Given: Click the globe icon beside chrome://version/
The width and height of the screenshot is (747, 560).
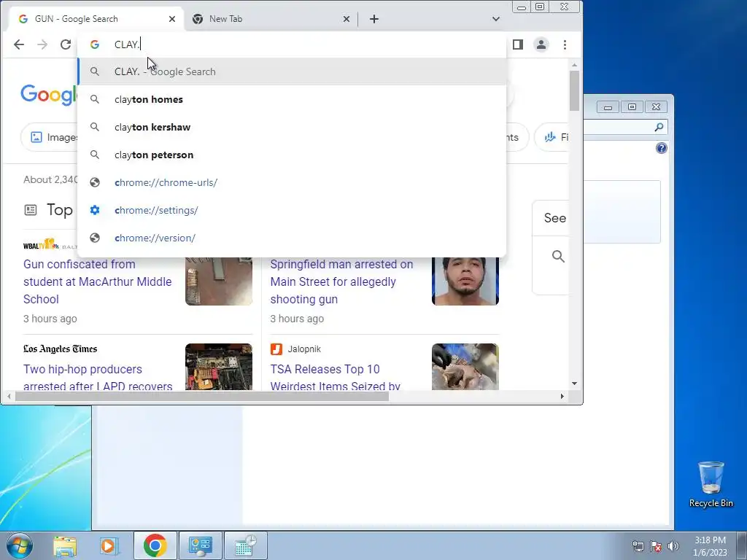Looking at the screenshot, I should click(x=95, y=238).
